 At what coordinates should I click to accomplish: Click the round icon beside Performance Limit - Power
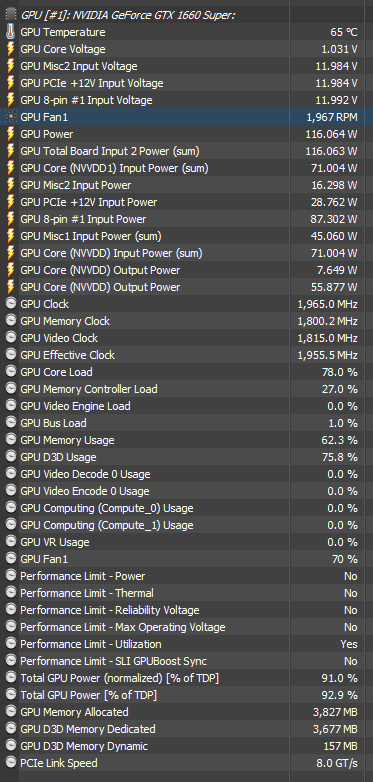click(x=10, y=576)
